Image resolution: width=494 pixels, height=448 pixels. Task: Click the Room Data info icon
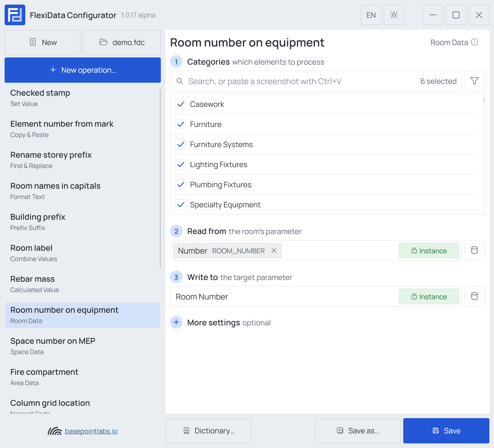475,42
